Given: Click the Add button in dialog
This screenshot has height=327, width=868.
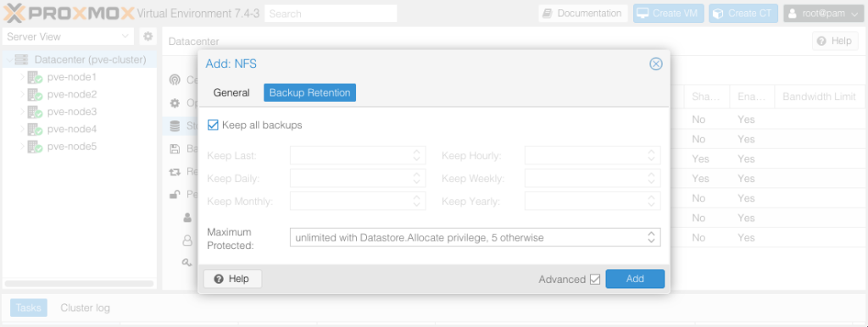Looking at the screenshot, I should pos(635,279).
